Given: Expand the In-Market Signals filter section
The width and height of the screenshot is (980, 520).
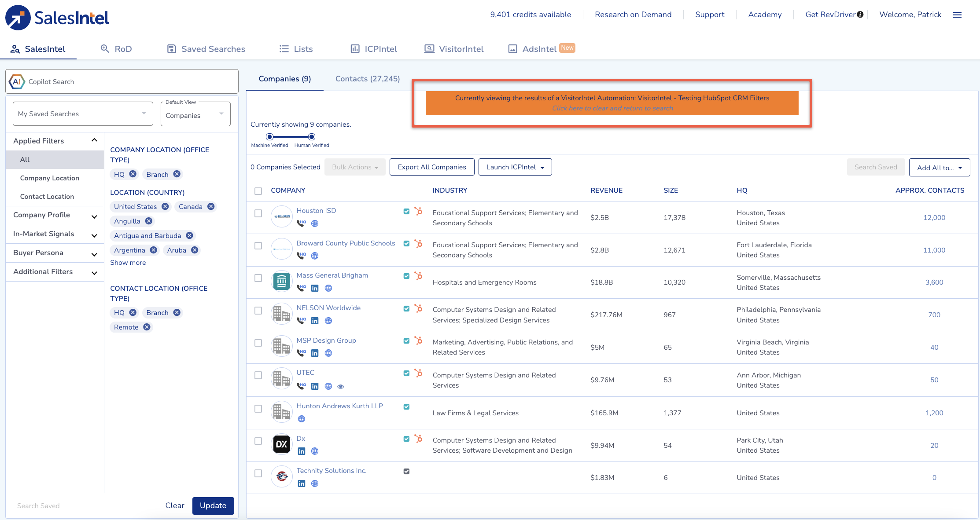Looking at the screenshot, I should (55, 234).
